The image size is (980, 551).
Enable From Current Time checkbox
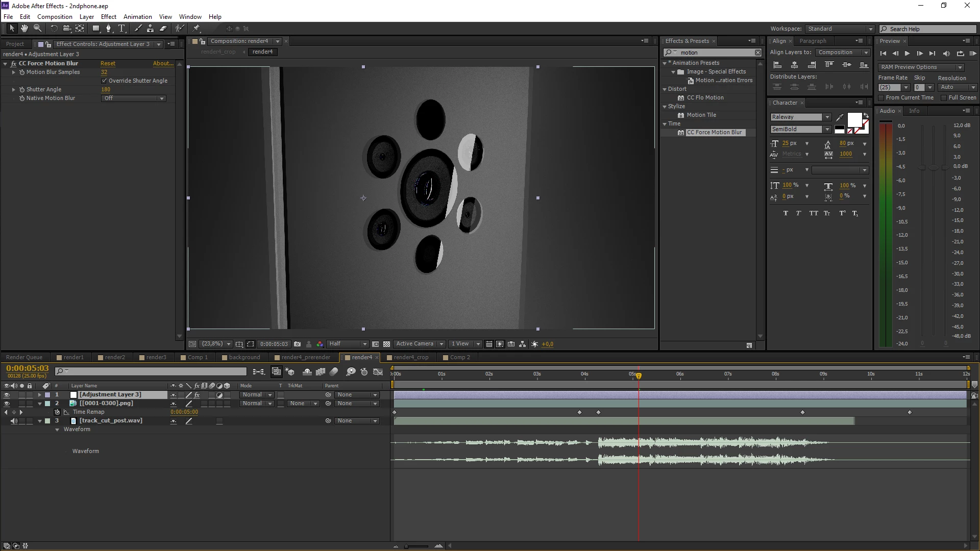(x=881, y=98)
